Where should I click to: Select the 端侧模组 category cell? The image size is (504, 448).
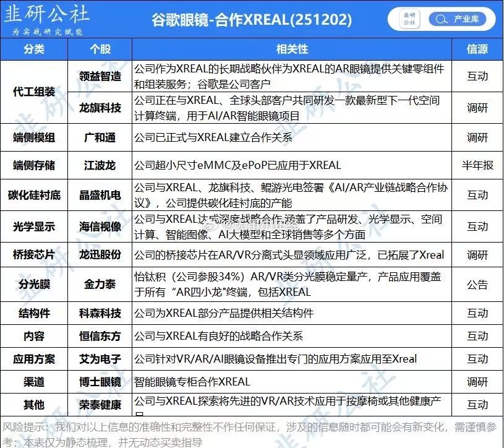(34, 137)
